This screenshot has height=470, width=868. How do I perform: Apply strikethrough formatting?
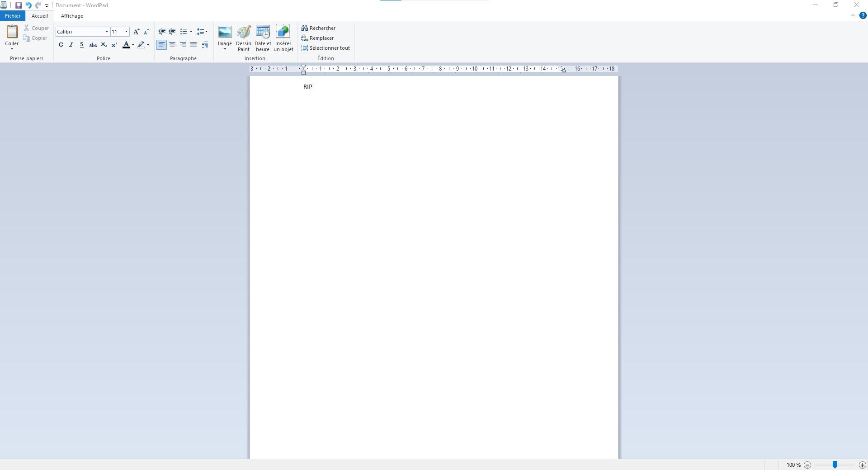click(x=93, y=45)
